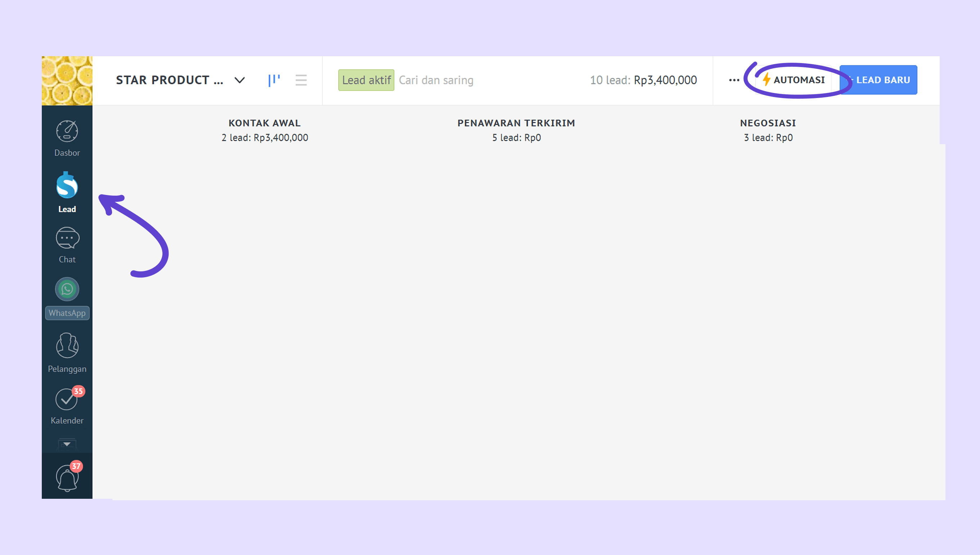Expand the STAR PRODUCT pipeline dropdown
980x555 pixels.
240,80
